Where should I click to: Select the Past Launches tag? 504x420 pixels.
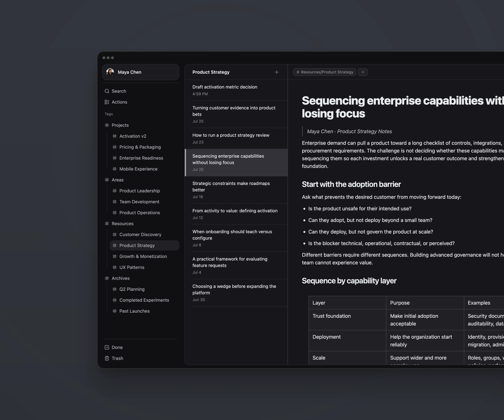point(145,311)
